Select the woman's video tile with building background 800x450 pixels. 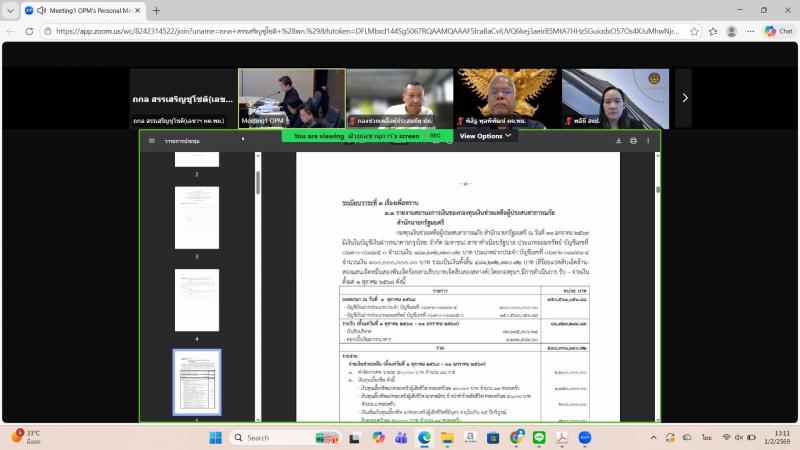tap(615, 98)
